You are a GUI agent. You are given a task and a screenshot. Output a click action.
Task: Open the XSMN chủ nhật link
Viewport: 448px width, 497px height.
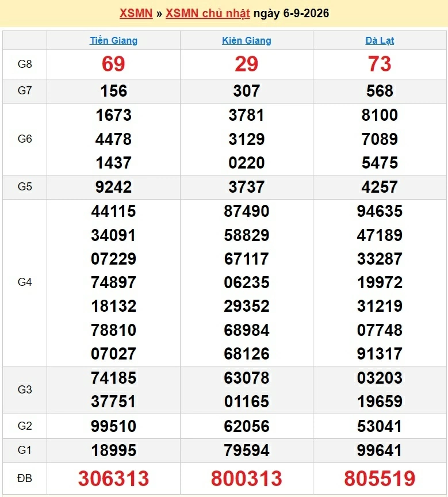coord(208,13)
